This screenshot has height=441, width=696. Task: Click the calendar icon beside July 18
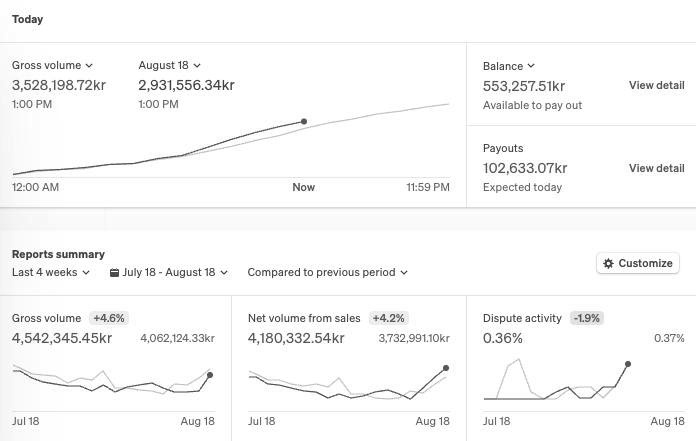[x=114, y=272]
